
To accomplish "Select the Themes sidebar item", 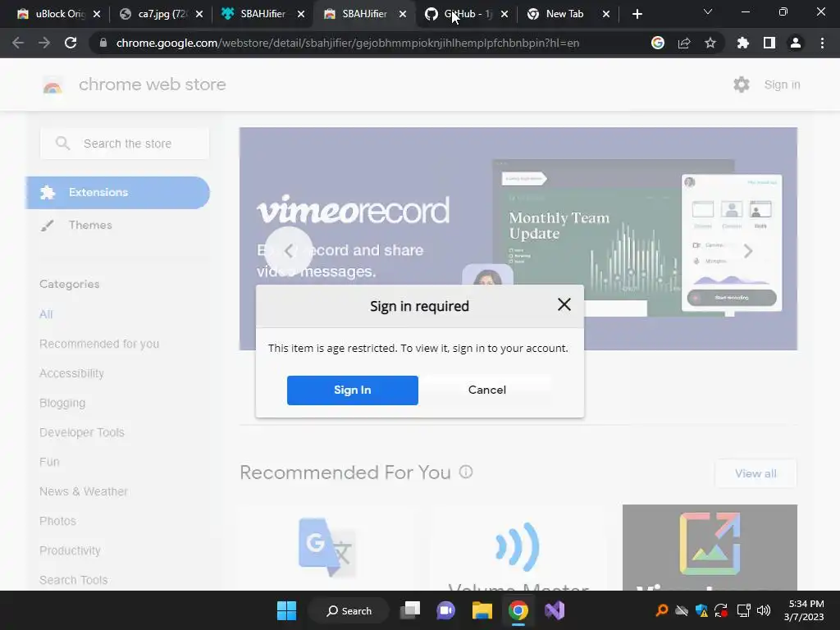I will 90,225.
